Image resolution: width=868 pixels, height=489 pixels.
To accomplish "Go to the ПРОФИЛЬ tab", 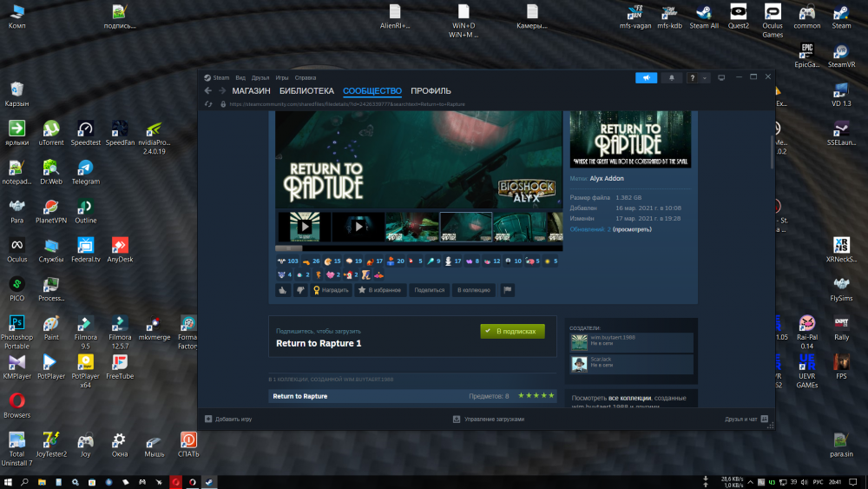I will (431, 91).
